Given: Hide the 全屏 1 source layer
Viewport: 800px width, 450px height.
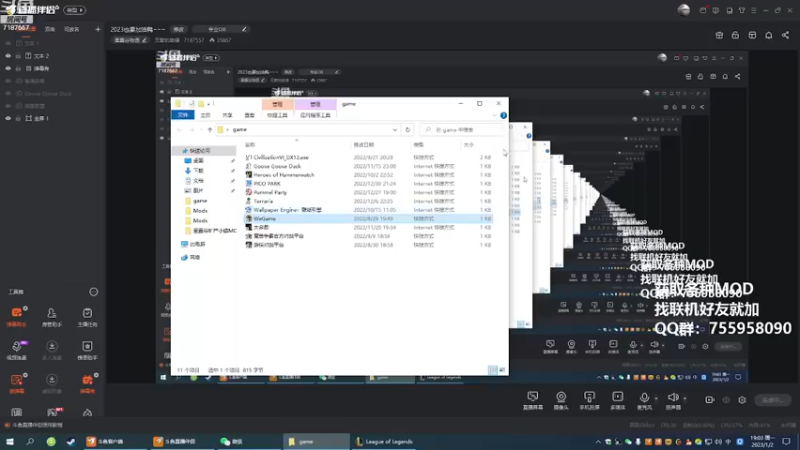Looking at the screenshot, I should 8,118.
